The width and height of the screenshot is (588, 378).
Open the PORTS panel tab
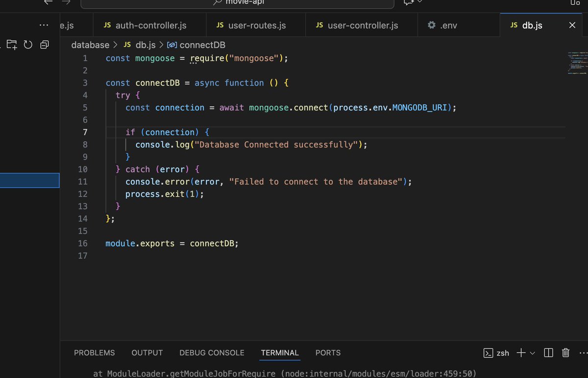[x=328, y=353]
